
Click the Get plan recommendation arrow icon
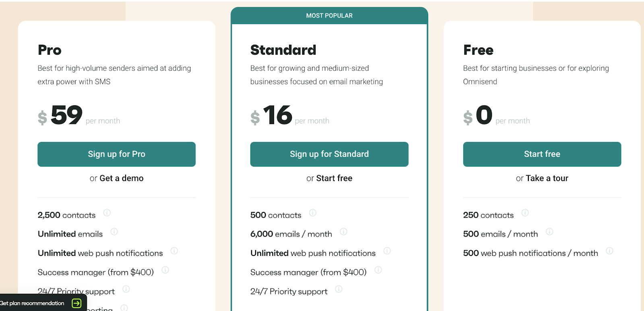[76, 303]
